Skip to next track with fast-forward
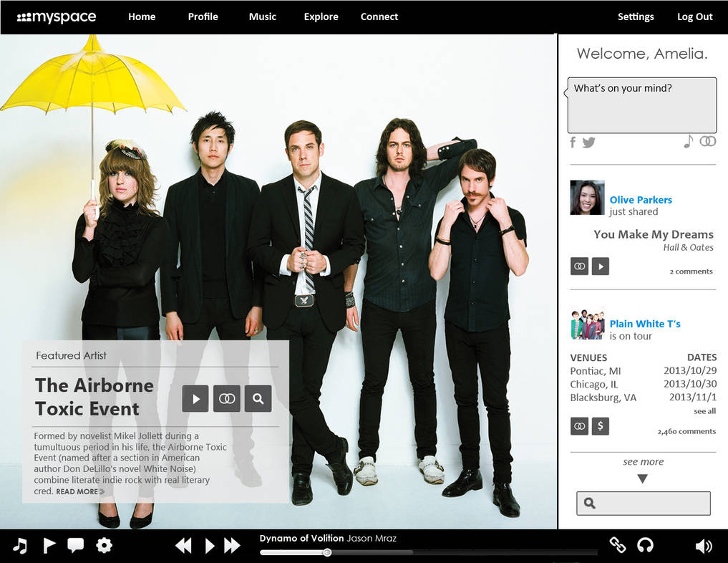Viewport: 728px width, 563px height. coord(232,545)
